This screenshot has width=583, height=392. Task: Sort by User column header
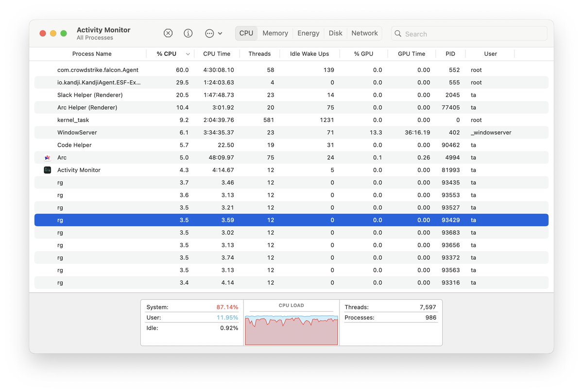point(491,54)
